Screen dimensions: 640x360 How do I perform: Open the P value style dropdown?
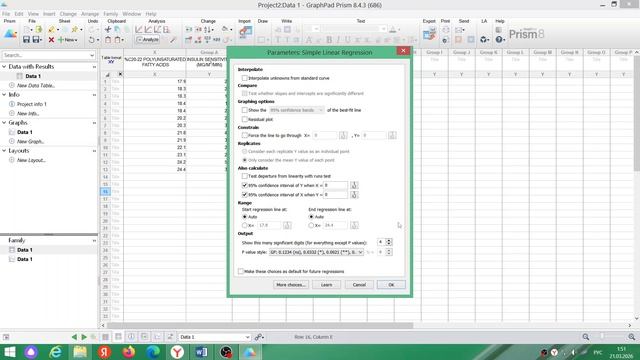point(316,252)
